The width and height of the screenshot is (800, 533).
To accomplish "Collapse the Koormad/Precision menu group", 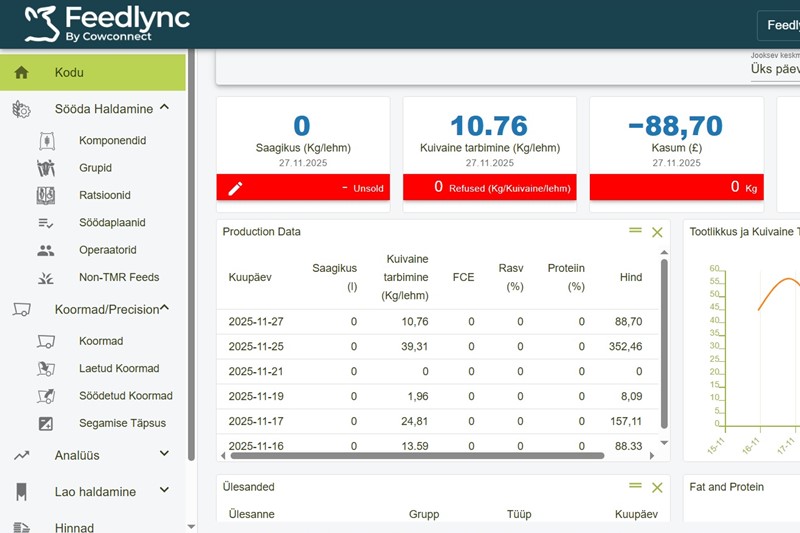I will tap(164, 309).
